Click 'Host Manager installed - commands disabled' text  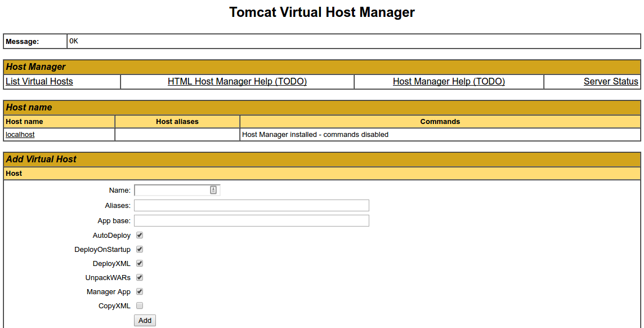click(315, 134)
